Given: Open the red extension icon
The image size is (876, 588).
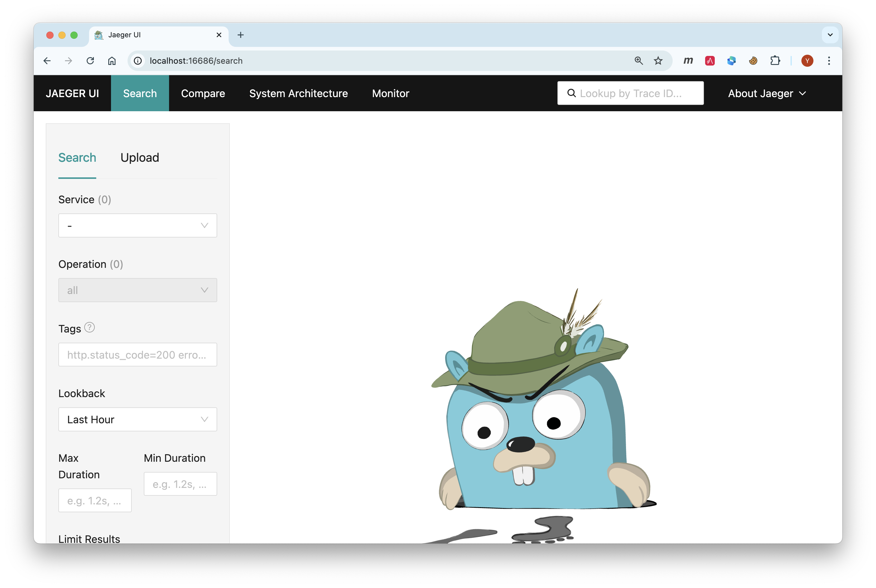Looking at the screenshot, I should tap(710, 61).
